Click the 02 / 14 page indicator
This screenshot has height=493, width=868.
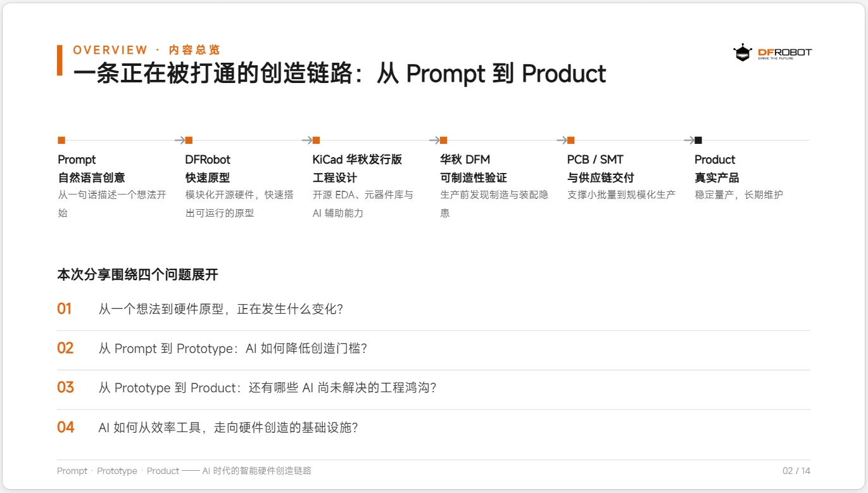(796, 471)
